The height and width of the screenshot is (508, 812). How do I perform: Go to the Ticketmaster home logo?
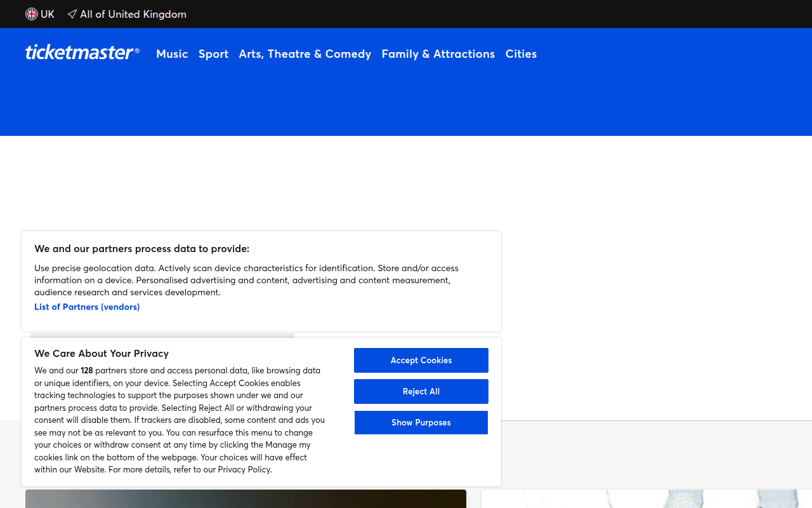click(82, 53)
